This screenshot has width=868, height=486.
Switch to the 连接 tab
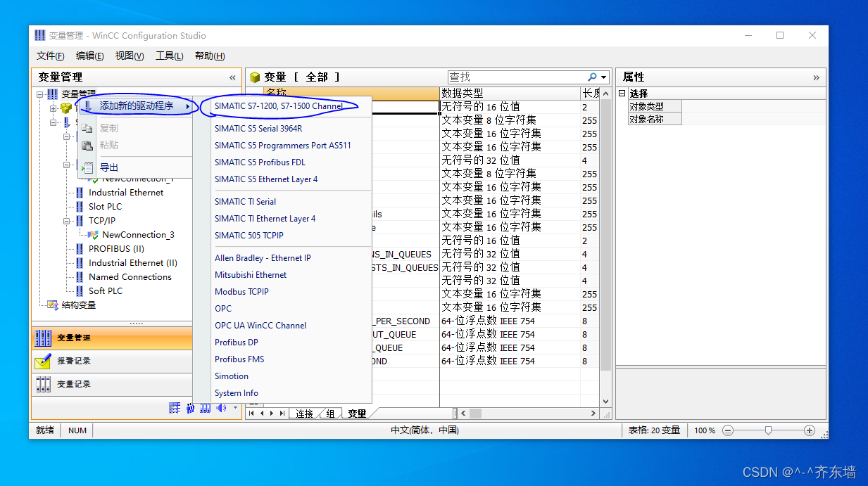304,414
